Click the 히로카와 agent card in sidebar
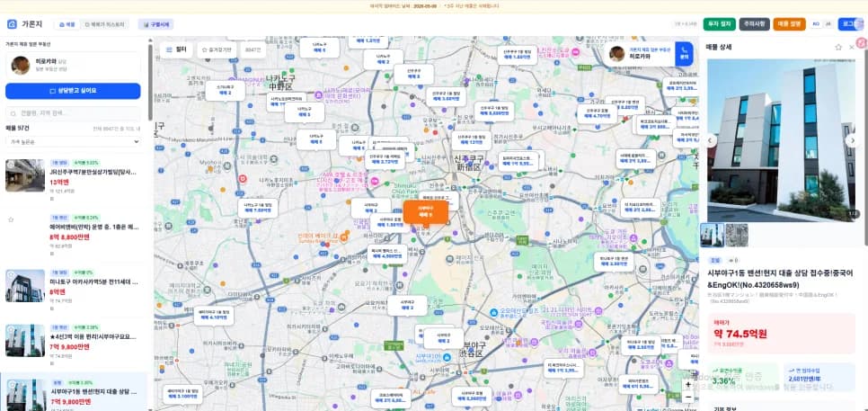 coord(73,65)
